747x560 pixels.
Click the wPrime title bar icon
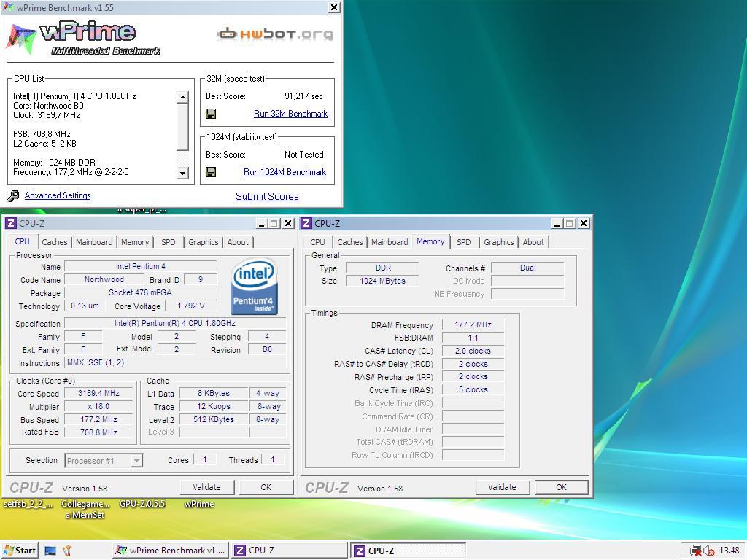[x=8, y=7]
